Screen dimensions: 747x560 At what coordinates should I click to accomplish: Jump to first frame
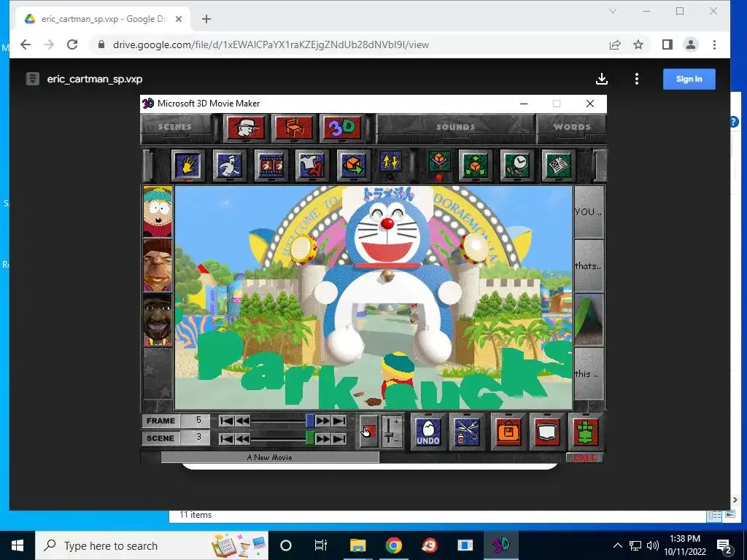pos(226,421)
